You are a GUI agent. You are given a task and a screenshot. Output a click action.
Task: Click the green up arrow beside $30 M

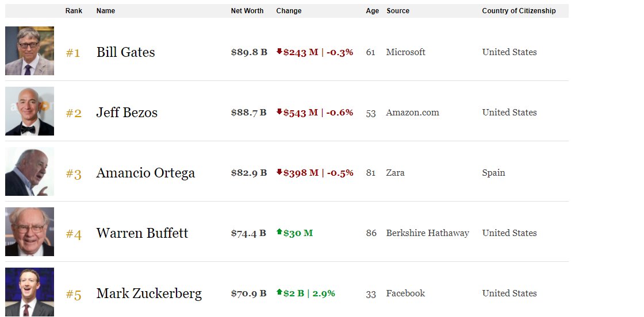click(x=279, y=231)
